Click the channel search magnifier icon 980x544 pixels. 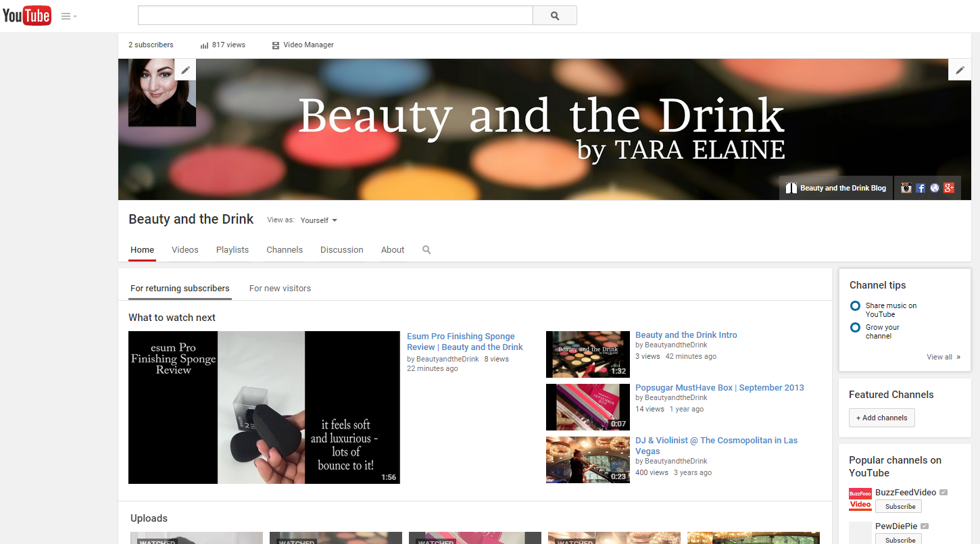(426, 250)
